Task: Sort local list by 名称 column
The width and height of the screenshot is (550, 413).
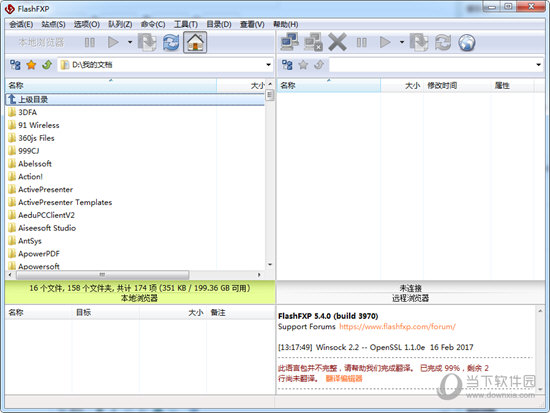Action: point(111,86)
